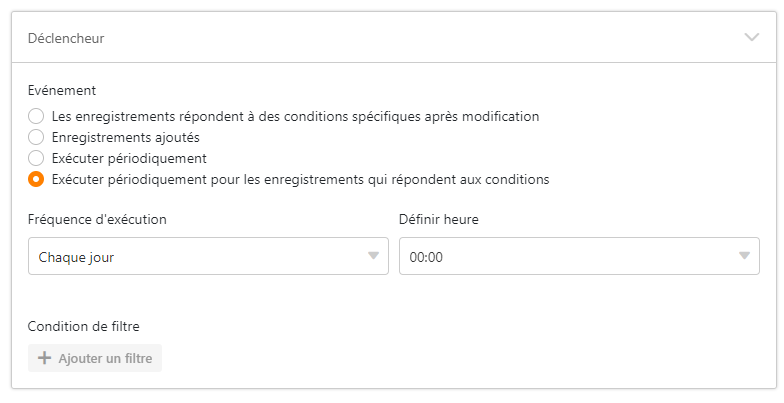Image resolution: width=784 pixels, height=403 pixels.
Task: Collapse the Déclencheur section chevron
Action: pyautogui.click(x=752, y=37)
